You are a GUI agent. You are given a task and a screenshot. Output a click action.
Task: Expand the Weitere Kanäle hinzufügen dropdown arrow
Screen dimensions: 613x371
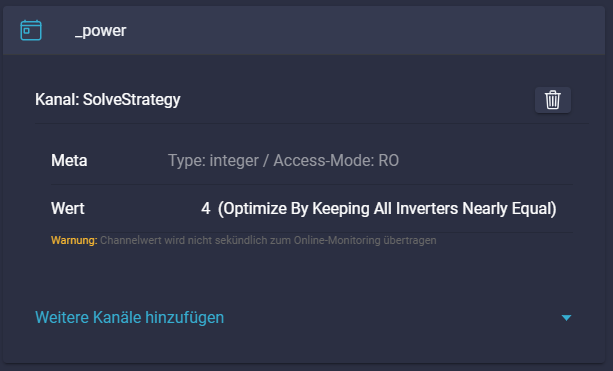coord(566,318)
